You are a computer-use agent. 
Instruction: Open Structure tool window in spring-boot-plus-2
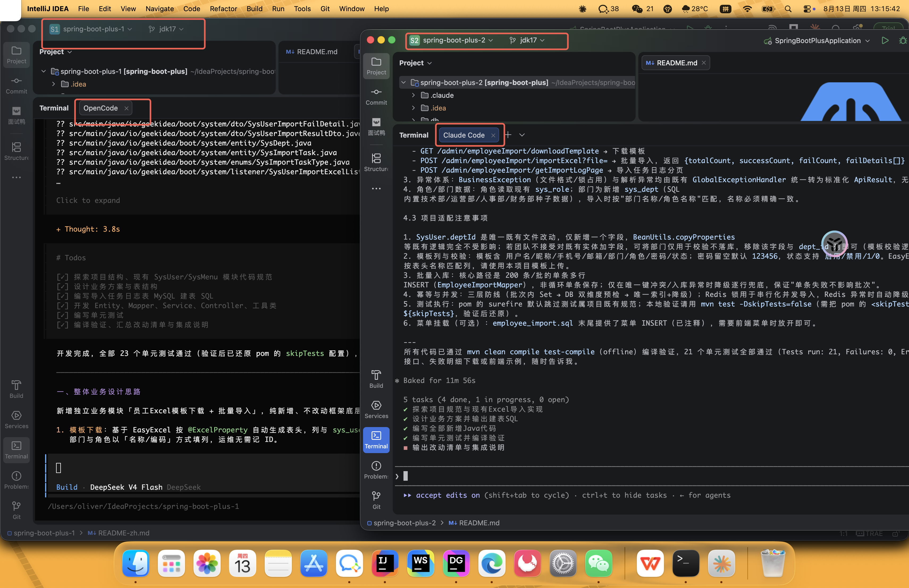pos(376,162)
